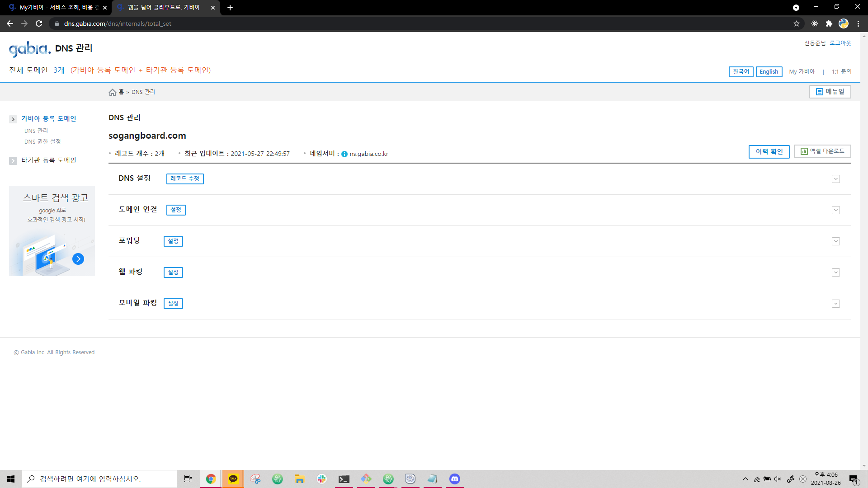Select English language option
868x488 pixels.
[769, 72]
